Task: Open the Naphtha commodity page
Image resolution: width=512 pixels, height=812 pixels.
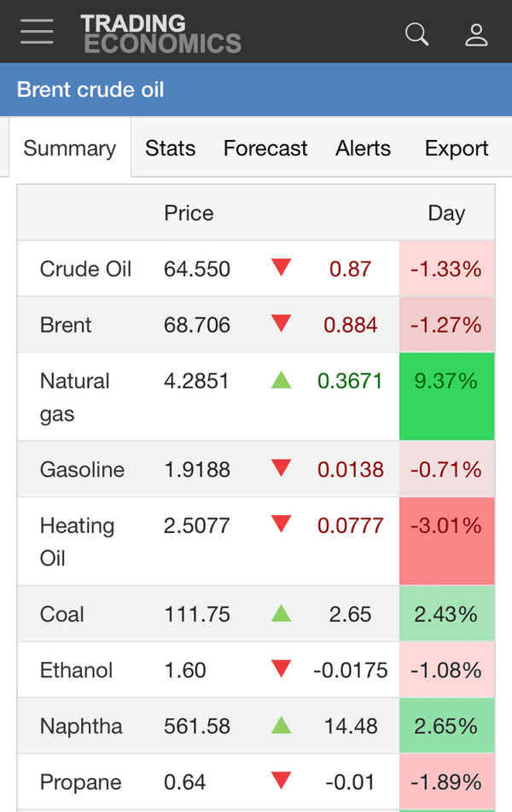Action: pyautogui.click(x=81, y=726)
